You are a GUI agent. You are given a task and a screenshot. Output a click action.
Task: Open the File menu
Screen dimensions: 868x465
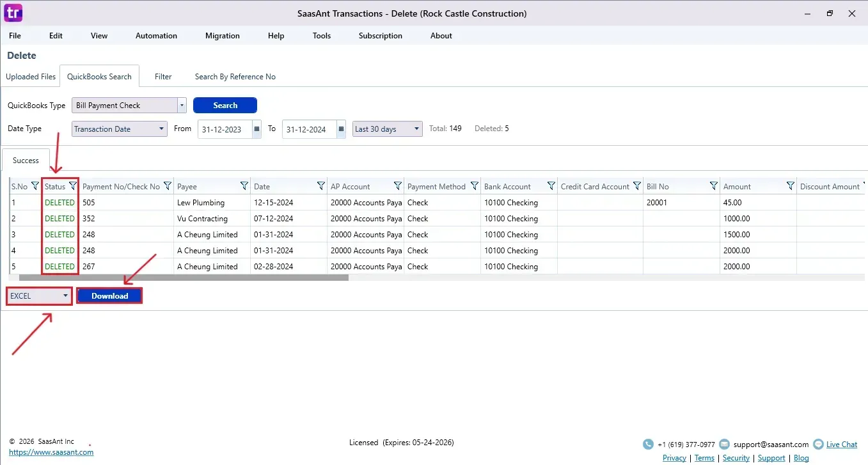click(15, 36)
